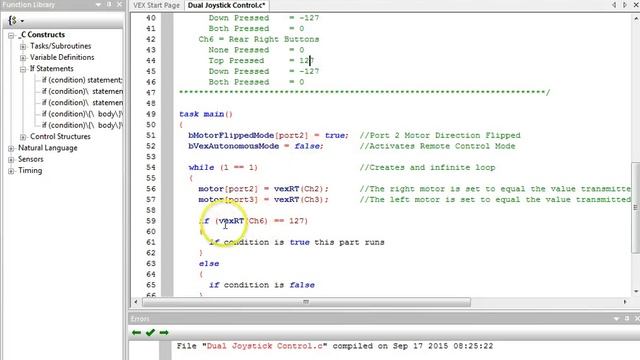Expand the Timing node

[x=11, y=171]
